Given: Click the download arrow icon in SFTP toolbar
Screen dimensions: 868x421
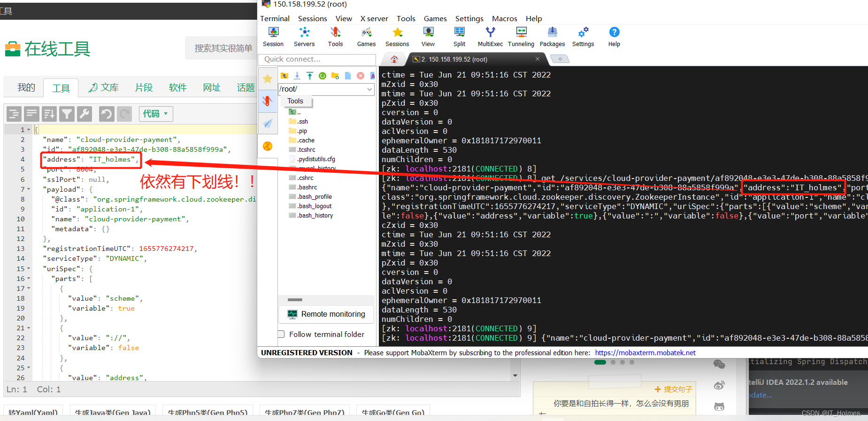Looking at the screenshot, I should 297,76.
